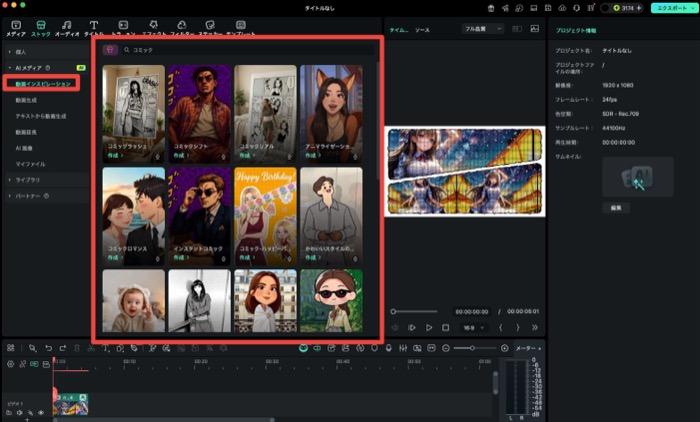The width and height of the screenshot is (700, 422).
Task: Click the microphone voiceover icon in timeline toolbar
Action: (x=388, y=348)
